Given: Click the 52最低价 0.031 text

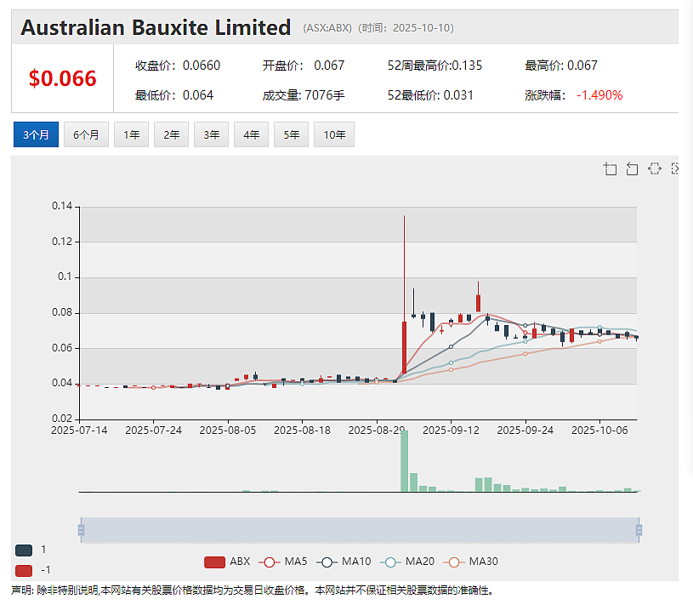Looking at the screenshot, I should coord(430,95).
